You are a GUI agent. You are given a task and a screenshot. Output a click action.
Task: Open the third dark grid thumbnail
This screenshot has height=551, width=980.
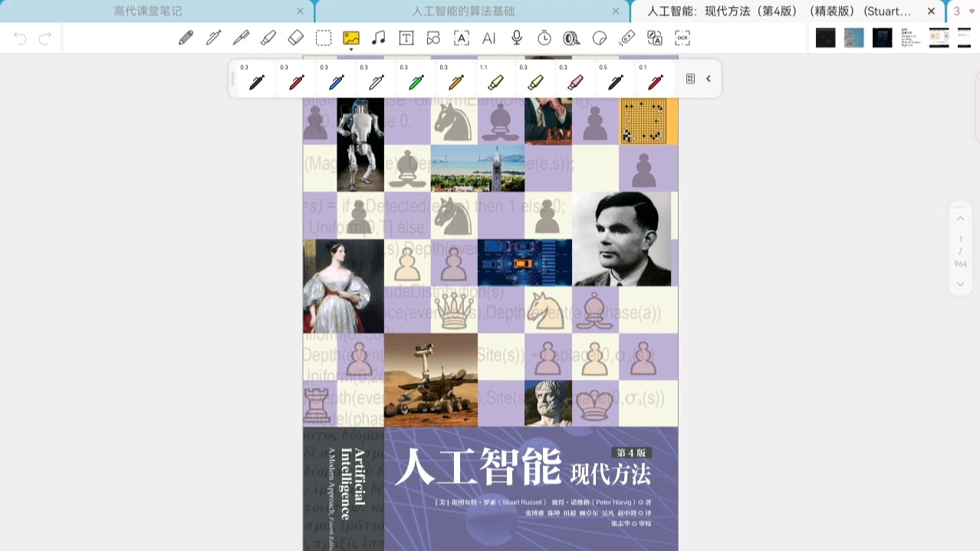coord(882,38)
